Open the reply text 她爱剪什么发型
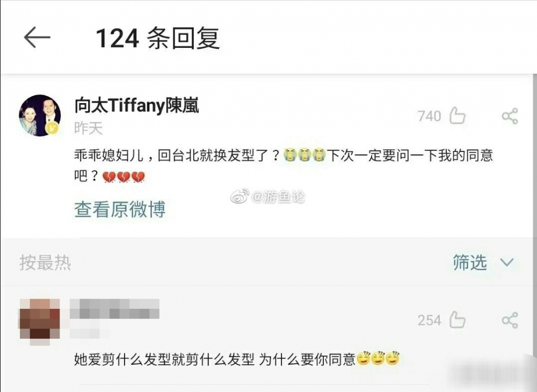Viewport: 537px width, 392px height. click(x=237, y=359)
